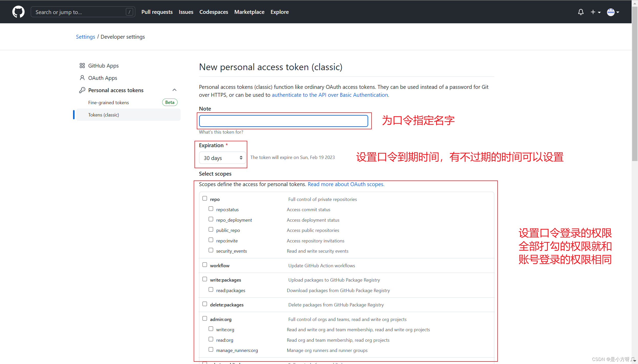Open Marketplace in top navigation

pos(249,12)
